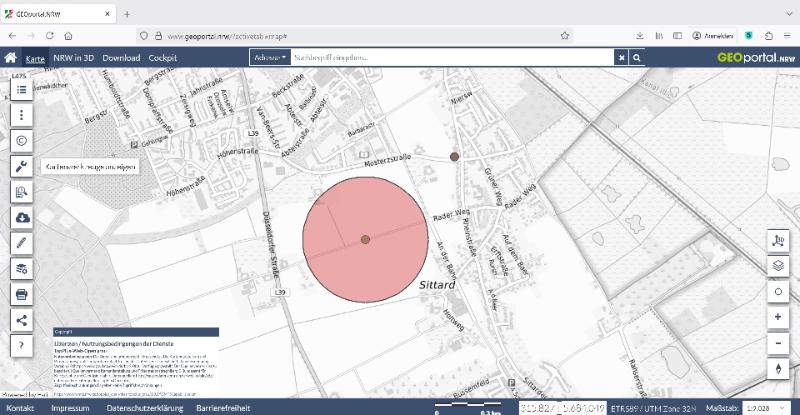
Task: Open the wrench tools icon
Action: click(21, 167)
